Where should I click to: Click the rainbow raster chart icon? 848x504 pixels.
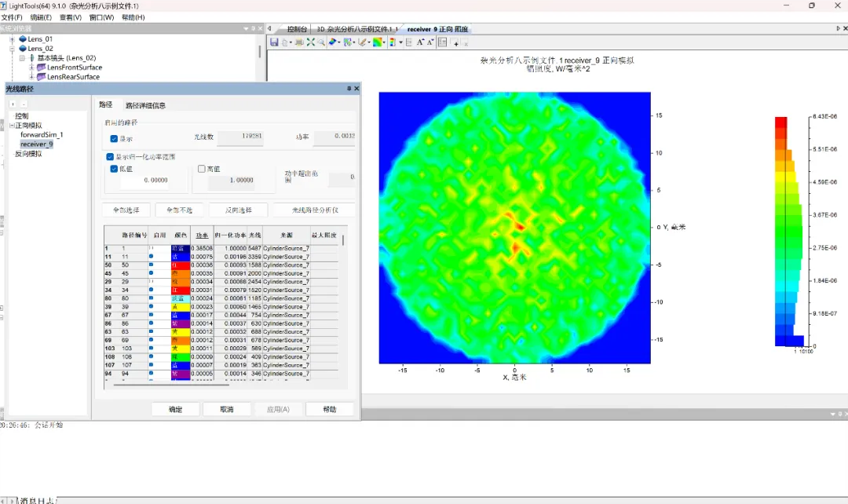[378, 42]
